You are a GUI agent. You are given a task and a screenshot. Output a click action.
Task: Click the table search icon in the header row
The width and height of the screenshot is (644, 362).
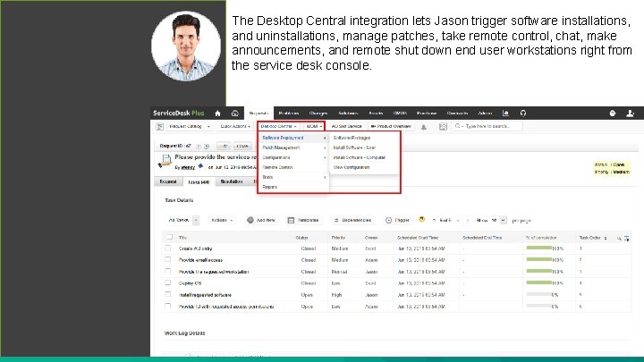tap(619, 238)
